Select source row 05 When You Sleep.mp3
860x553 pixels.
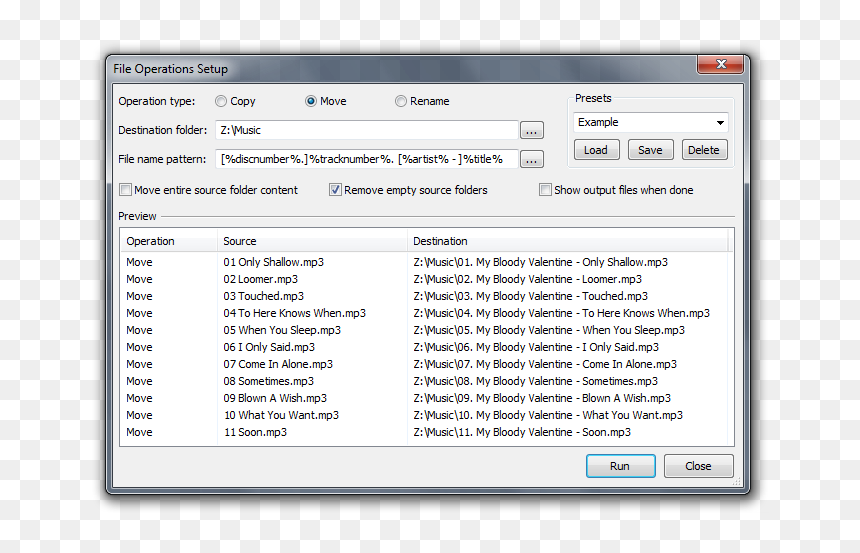point(282,330)
